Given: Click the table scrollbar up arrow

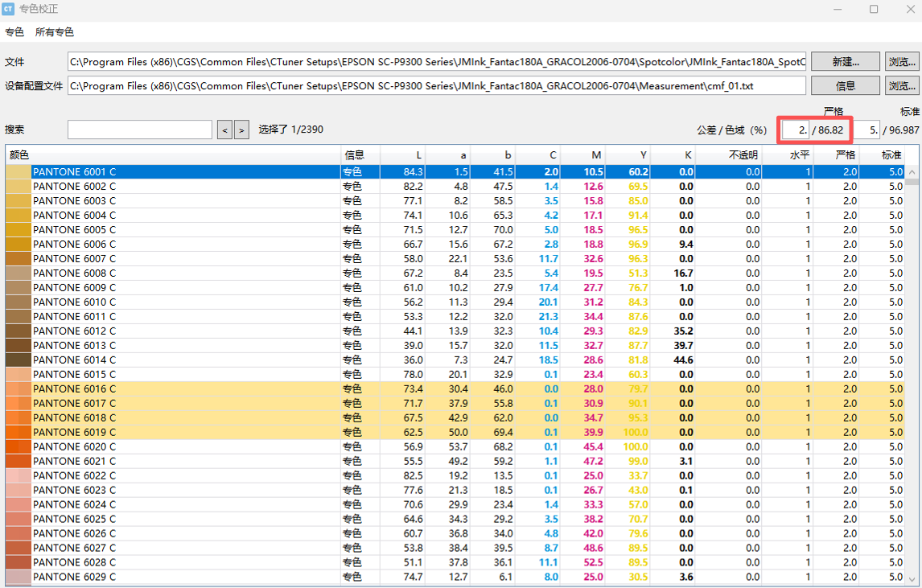Looking at the screenshot, I should (912, 171).
